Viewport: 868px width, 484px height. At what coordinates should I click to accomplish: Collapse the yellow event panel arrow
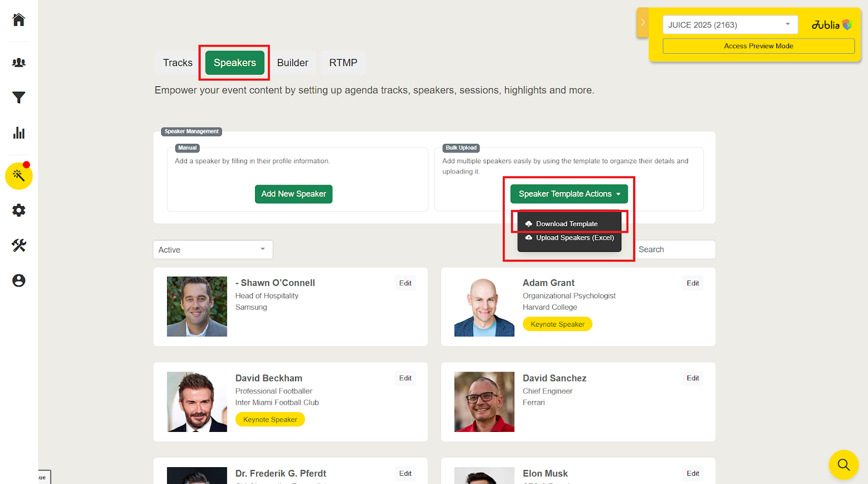[642, 23]
